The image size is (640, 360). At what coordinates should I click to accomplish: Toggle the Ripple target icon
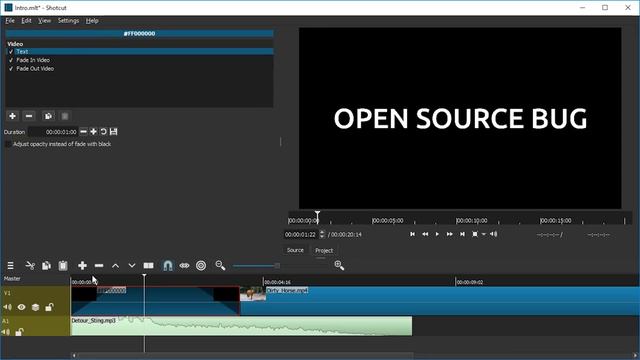tap(201, 266)
